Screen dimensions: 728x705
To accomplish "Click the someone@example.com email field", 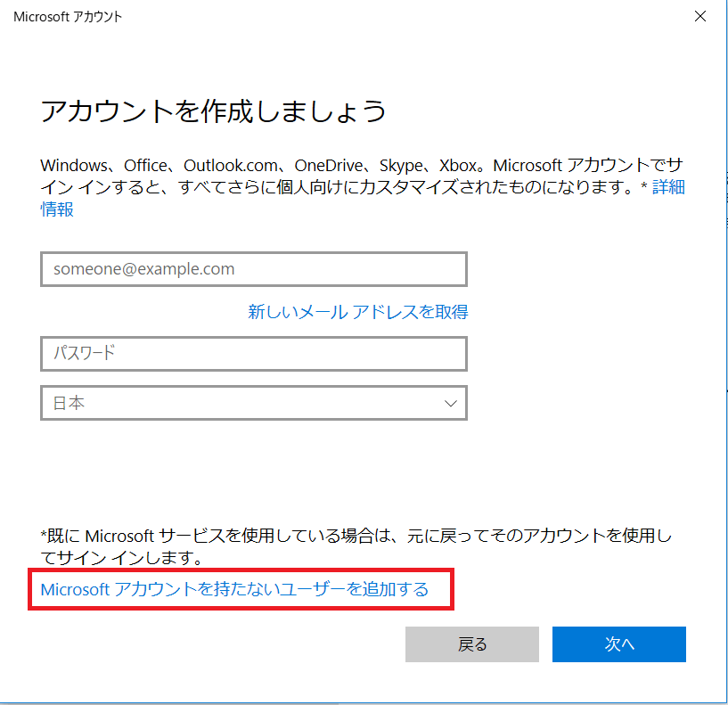I will coord(253,269).
